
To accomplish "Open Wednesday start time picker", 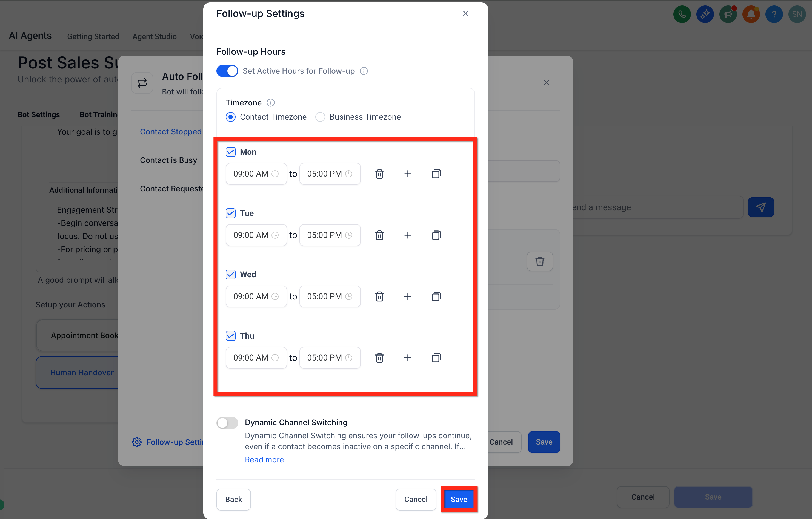I will pos(256,296).
